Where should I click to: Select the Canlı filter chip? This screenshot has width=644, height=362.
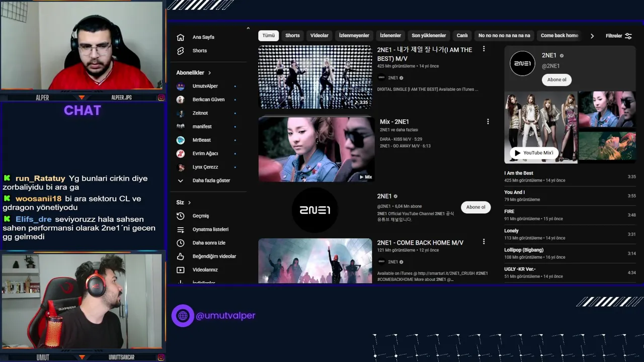pos(462,36)
